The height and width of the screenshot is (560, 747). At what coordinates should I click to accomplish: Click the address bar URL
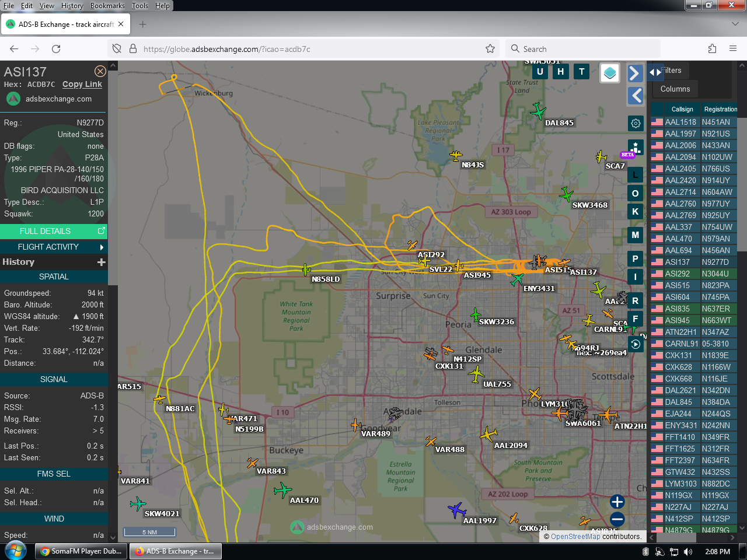(226, 49)
